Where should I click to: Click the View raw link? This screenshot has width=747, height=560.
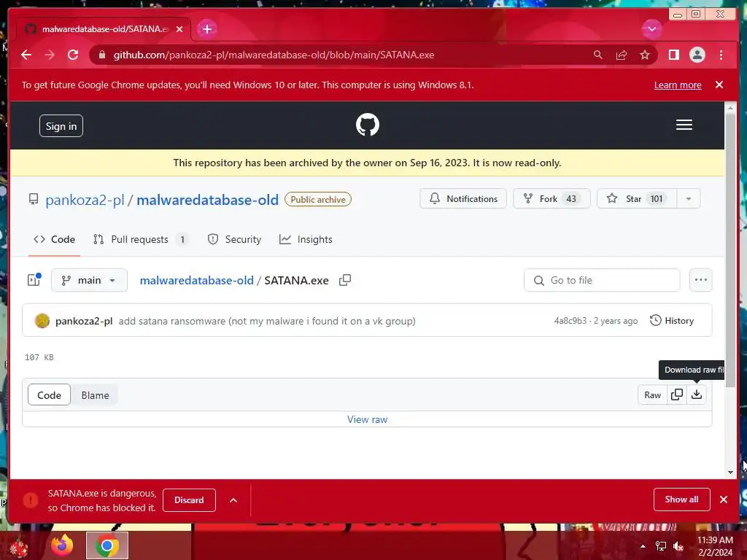368,419
